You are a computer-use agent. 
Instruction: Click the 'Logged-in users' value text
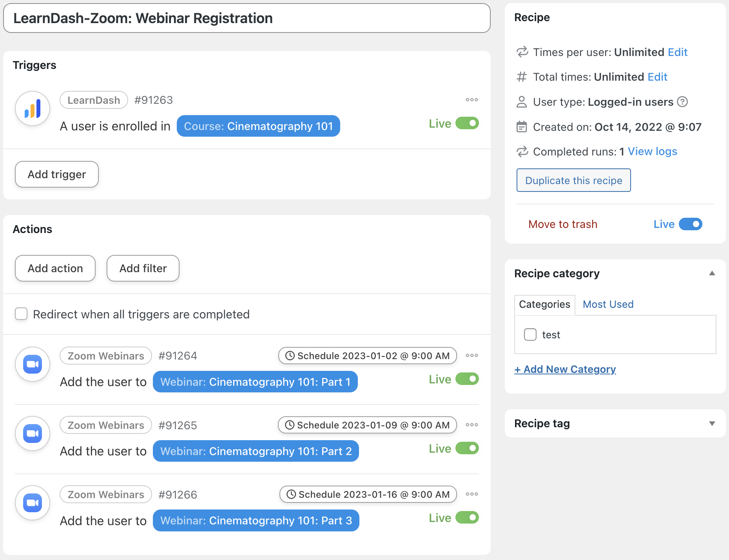pyautogui.click(x=631, y=102)
